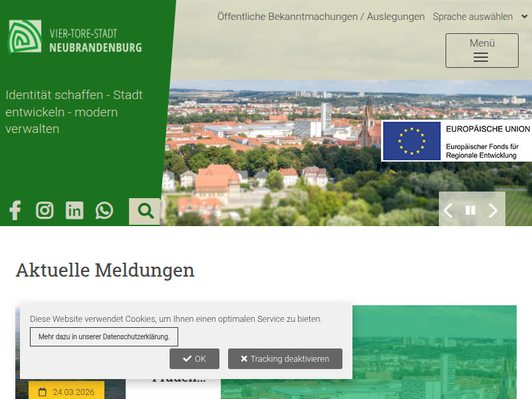
Task: Click the Neubrandenburg city logo
Action: (x=75, y=37)
